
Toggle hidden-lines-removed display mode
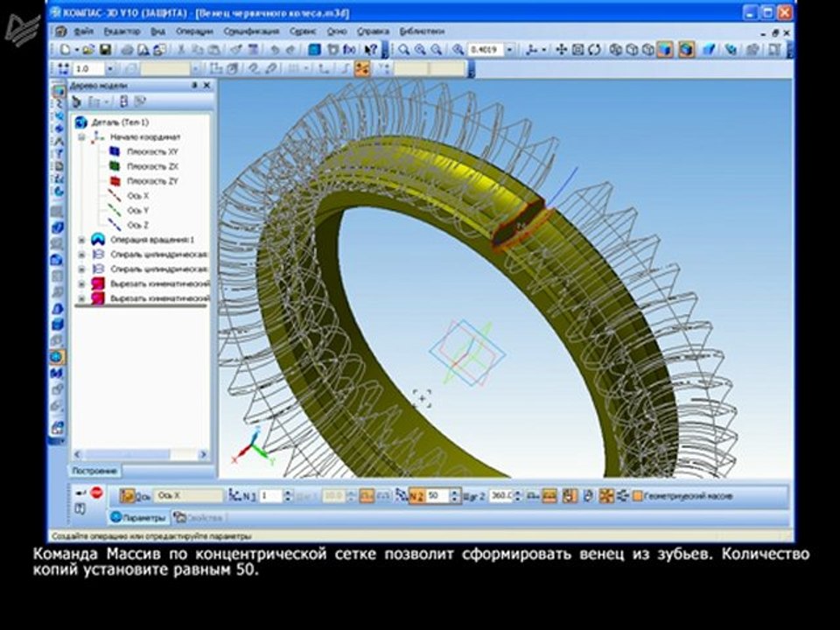tap(632, 50)
